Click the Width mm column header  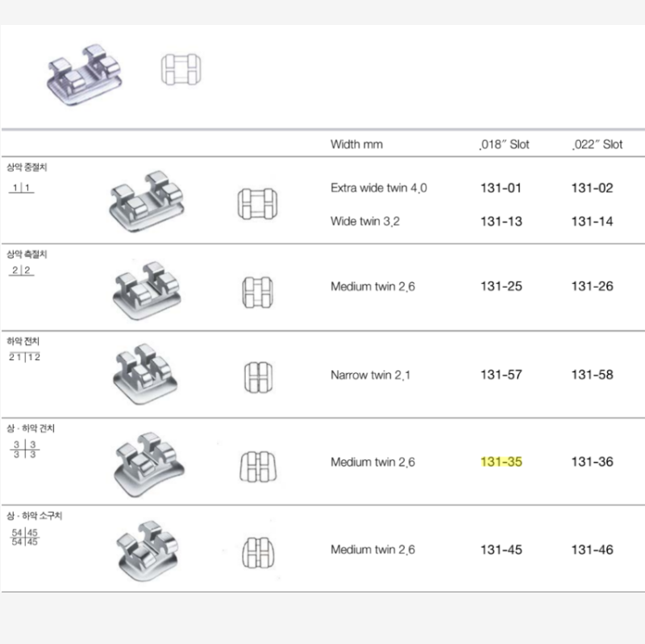click(356, 144)
